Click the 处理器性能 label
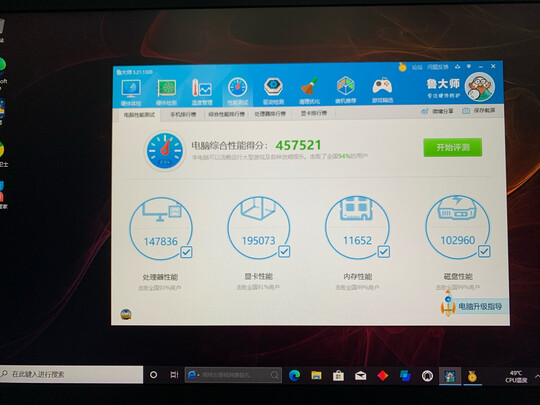Image resolution: width=540 pixels, height=405 pixels. coord(160,277)
